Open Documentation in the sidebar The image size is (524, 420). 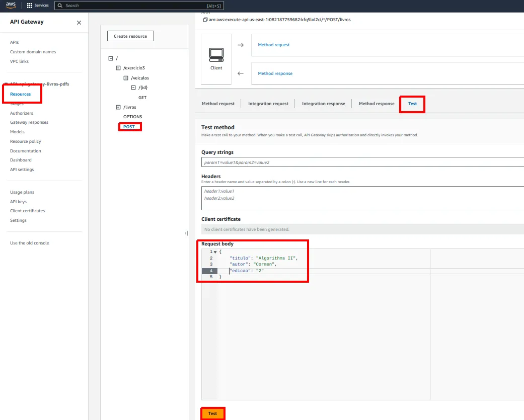[x=25, y=151]
